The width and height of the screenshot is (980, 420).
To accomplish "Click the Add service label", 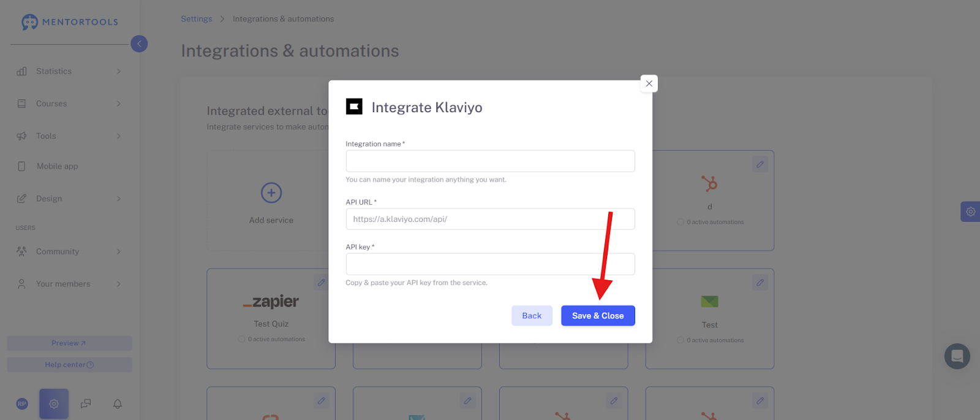I will click(x=271, y=220).
